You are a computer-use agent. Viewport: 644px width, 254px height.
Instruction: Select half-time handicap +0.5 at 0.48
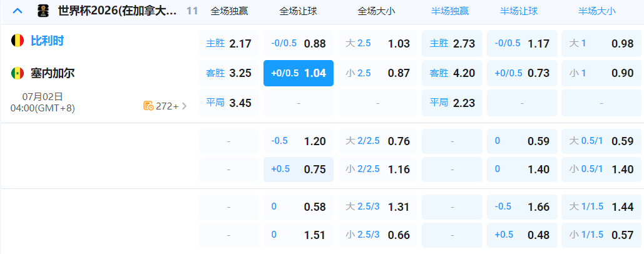tap(523, 235)
